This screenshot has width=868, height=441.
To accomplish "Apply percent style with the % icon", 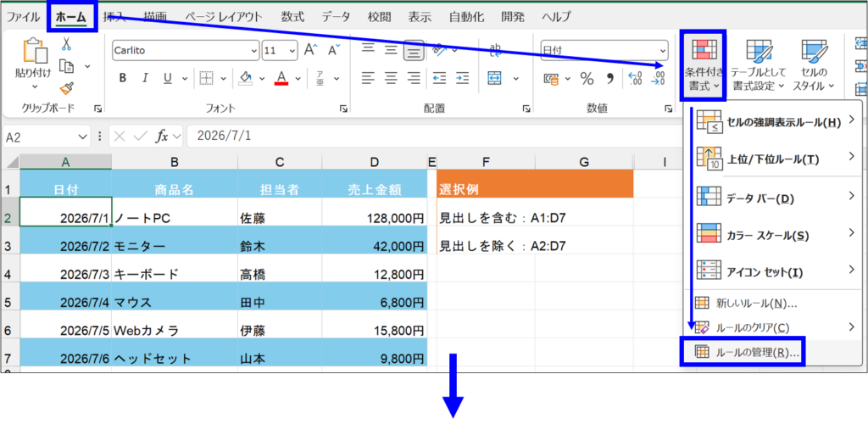I will (587, 78).
